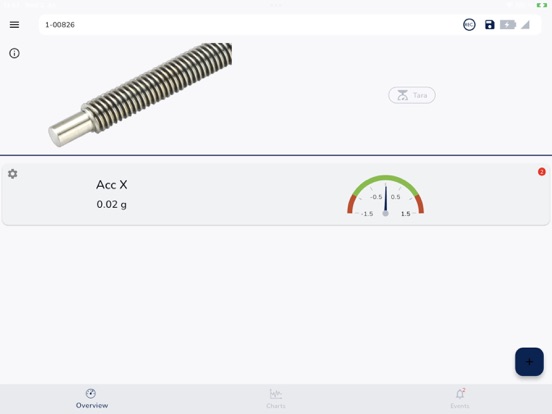Open Acc X settings gear
Image resolution: width=552 pixels, height=414 pixels.
[x=13, y=174]
